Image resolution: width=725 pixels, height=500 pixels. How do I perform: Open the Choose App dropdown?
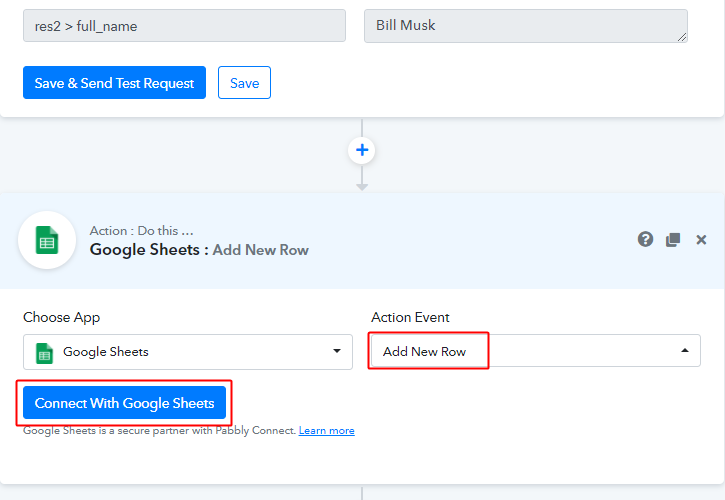coord(188,352)
